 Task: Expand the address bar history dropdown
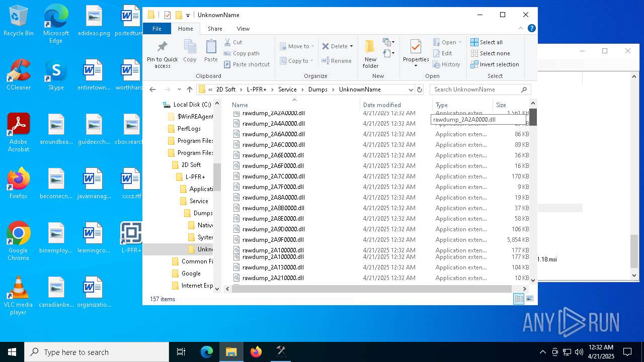[411, 89]
